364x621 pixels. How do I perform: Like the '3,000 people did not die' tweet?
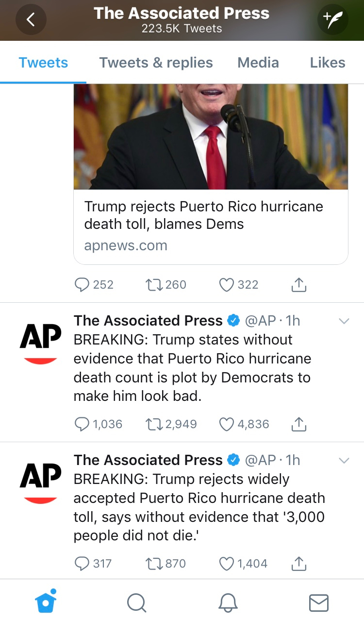(227, 564)
